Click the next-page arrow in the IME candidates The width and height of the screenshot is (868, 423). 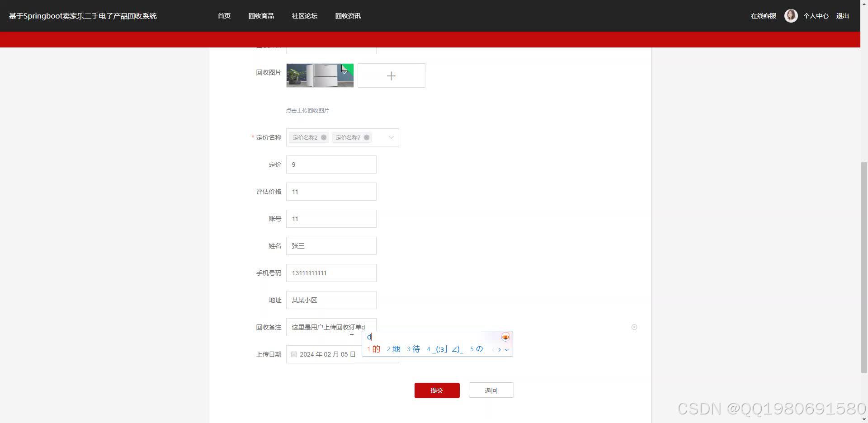coord(500,349)
